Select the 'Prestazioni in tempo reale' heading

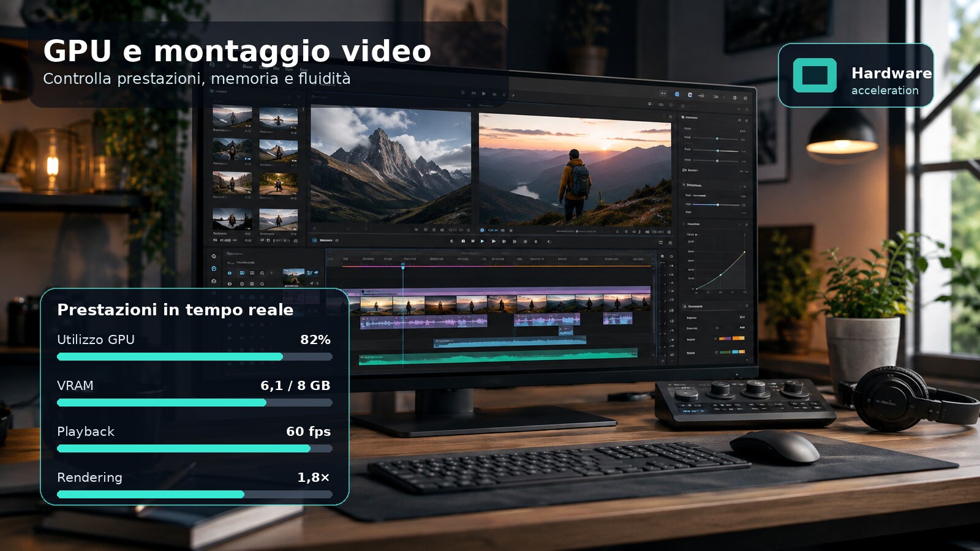175,310
